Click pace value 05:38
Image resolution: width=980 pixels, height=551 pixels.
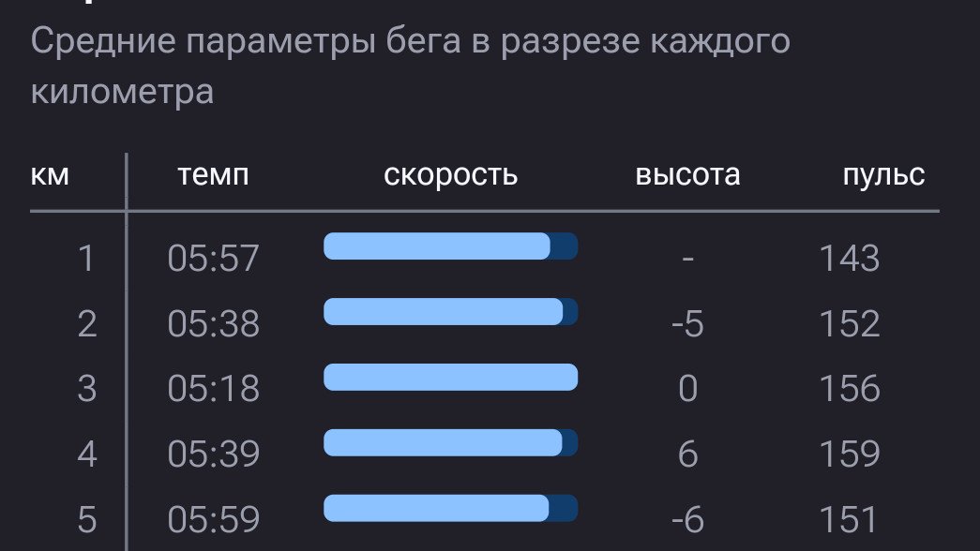(x=213, y=323)
